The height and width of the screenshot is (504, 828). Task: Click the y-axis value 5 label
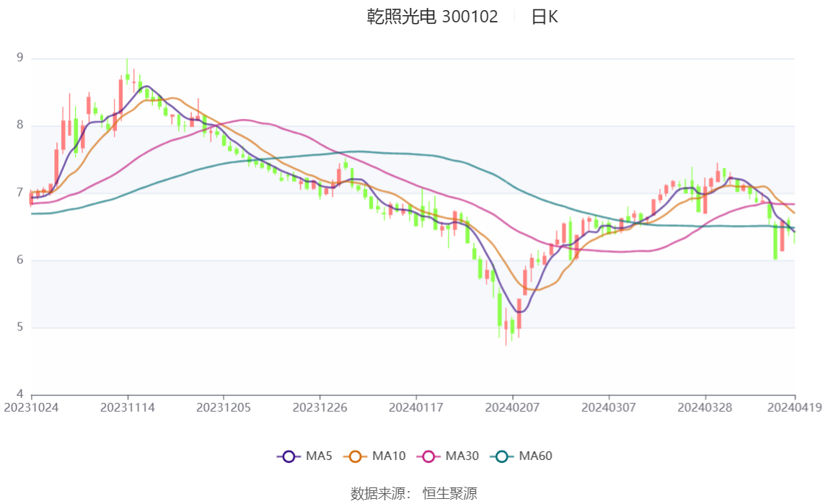pyautogui.click(x=20, y=327)
